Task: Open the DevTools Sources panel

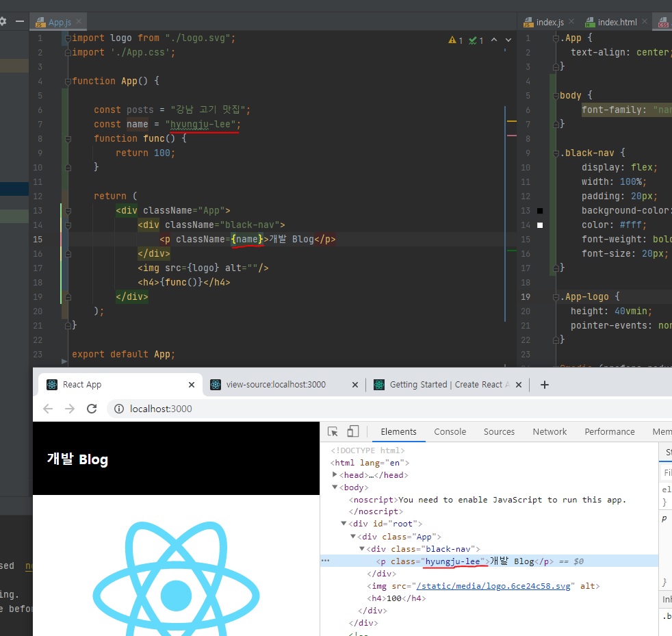Action: pos(499,431)
